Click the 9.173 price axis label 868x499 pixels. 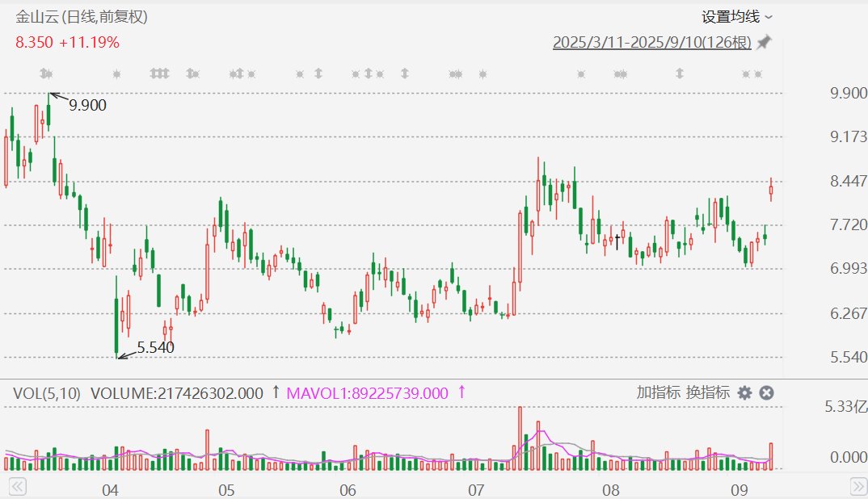point(849,136)
